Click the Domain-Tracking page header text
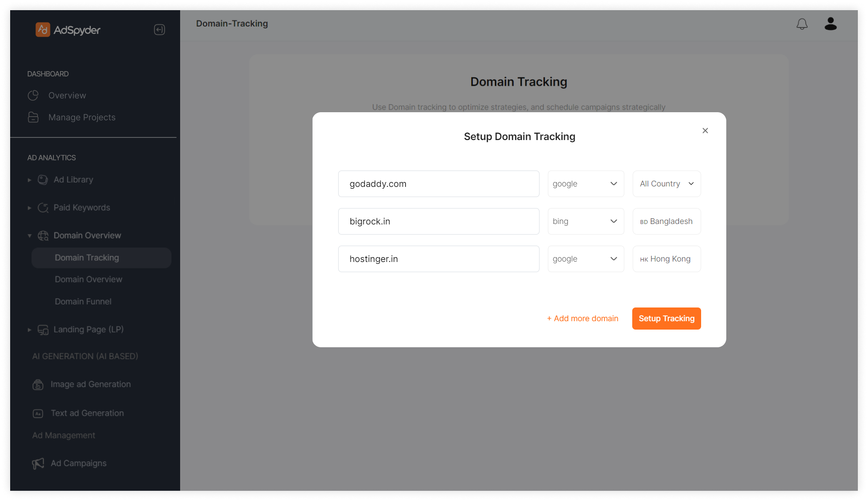The width and height of the screenshot is (868, 501). pos(232,23)
